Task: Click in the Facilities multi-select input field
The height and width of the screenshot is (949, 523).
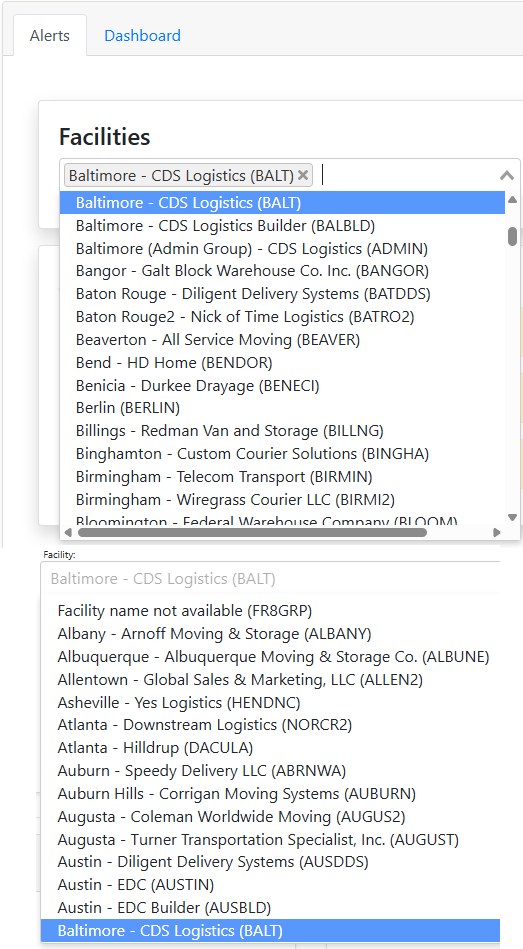Action: click(289, 176)
